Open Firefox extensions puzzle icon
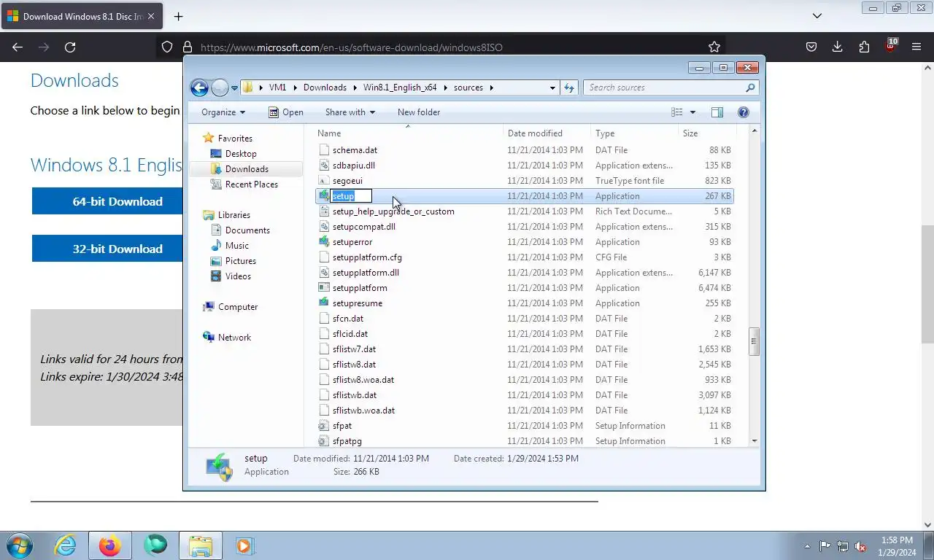The height and width of the screenshot is (560, 934). [864, 47]
